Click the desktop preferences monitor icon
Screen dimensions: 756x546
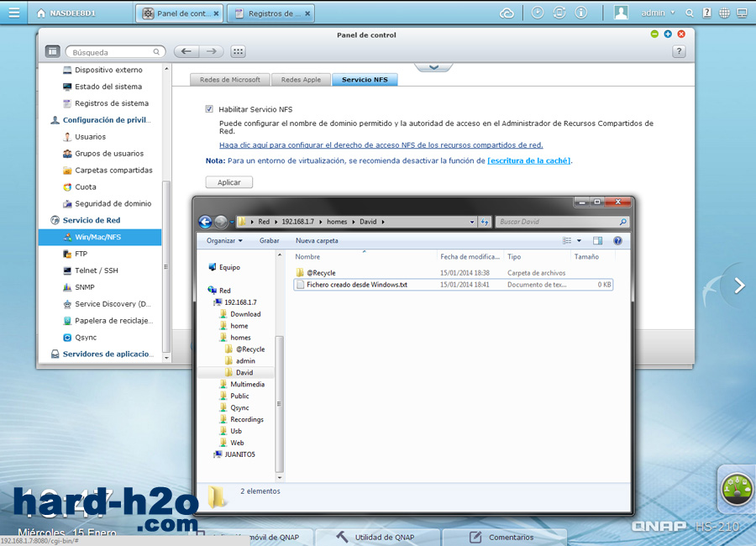(x=742, y=13)
